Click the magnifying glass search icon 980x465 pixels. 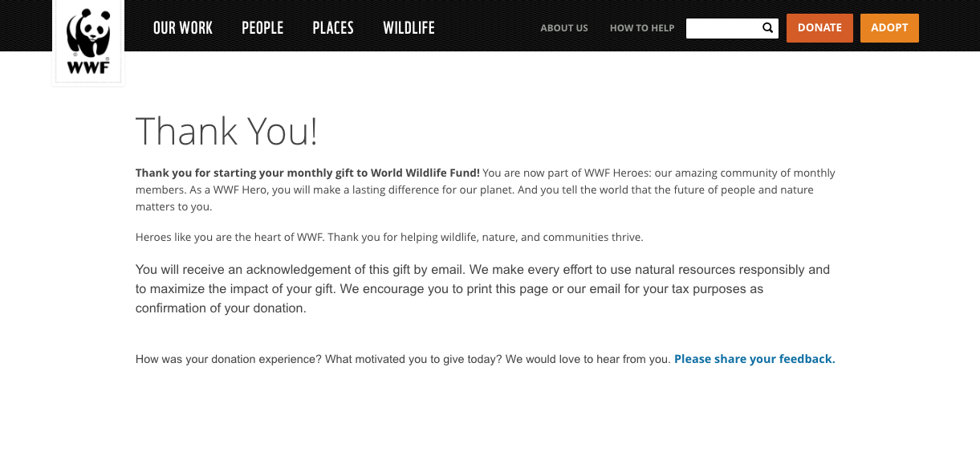[768, 28]
